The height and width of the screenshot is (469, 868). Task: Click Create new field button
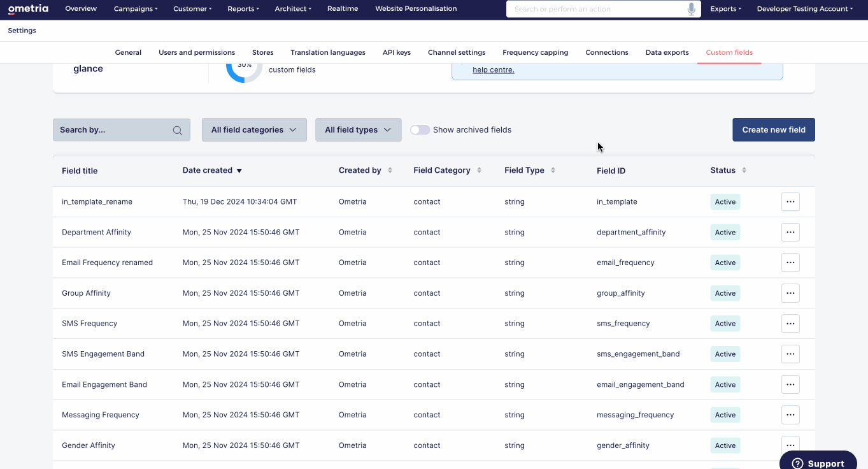[x=774, y=129]
